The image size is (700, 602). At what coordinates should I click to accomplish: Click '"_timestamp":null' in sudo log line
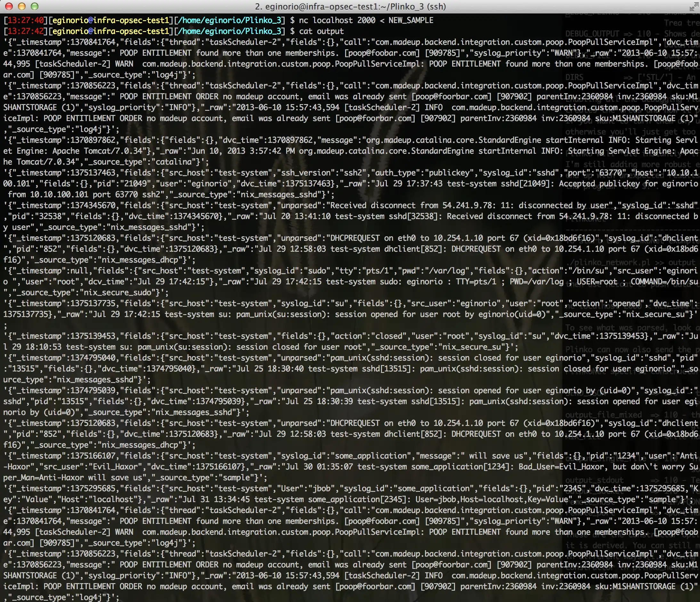[50, 271]
